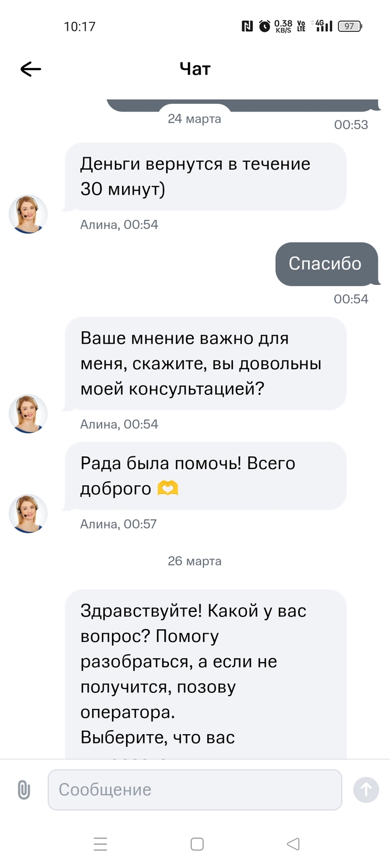This screenshot has height=868, width=390.
Task: Tap the message about money returning in 30 minutes
Action: [x=205, y=177]
